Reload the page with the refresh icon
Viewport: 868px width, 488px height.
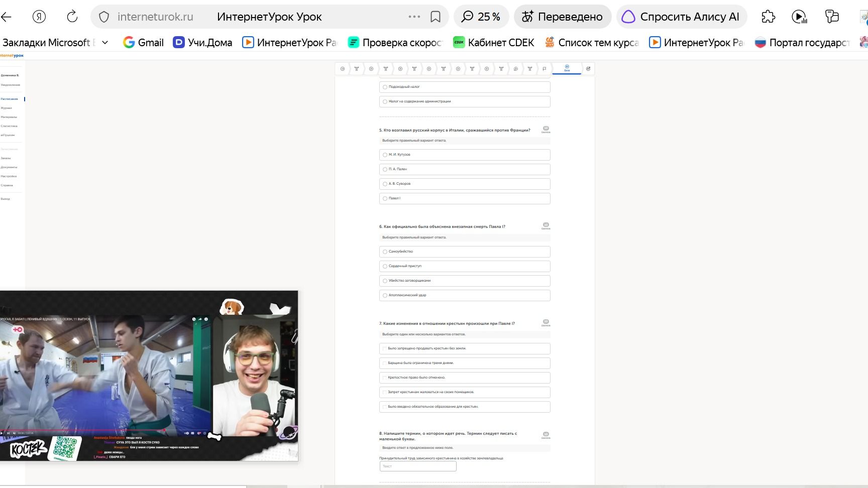point(72,17)
